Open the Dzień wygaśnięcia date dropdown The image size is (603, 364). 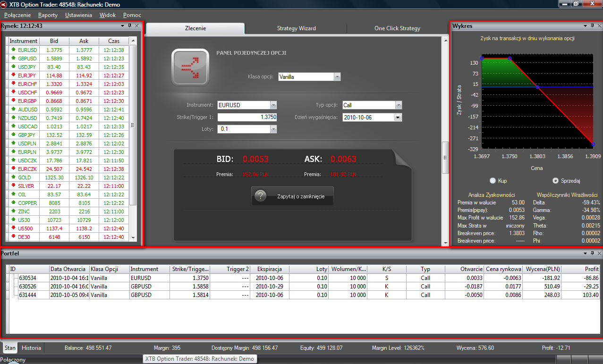click(398, 117)
